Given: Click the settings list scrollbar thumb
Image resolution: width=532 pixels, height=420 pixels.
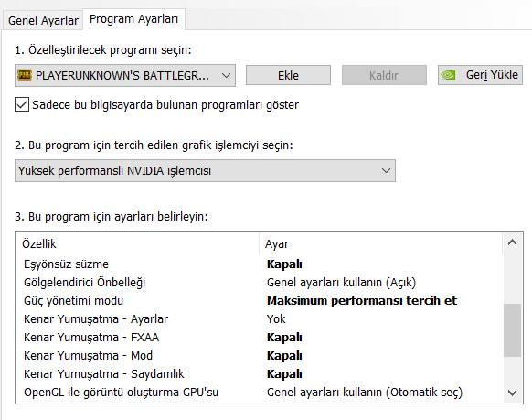Looking at the screenshot, I should [x=512, y=330].
